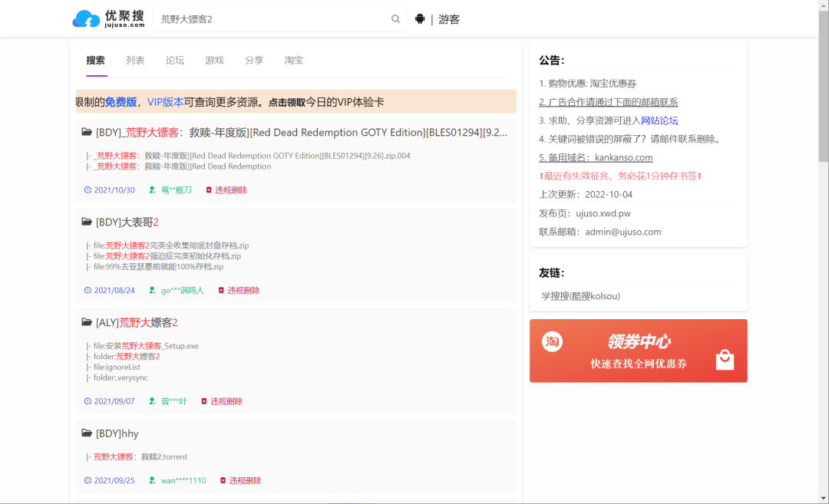Click the 优聚搜 cloud logo

pyautogui.click(x=108, y=19)
